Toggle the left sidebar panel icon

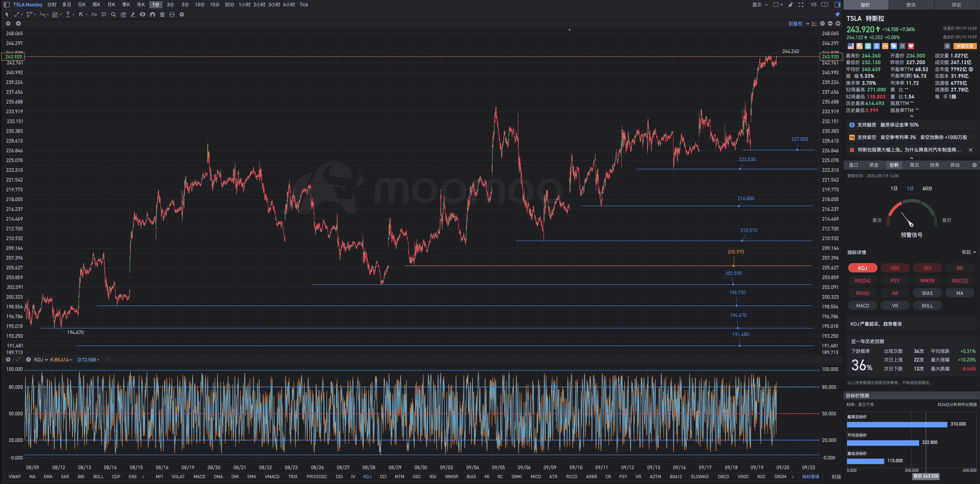pos(6,4)
